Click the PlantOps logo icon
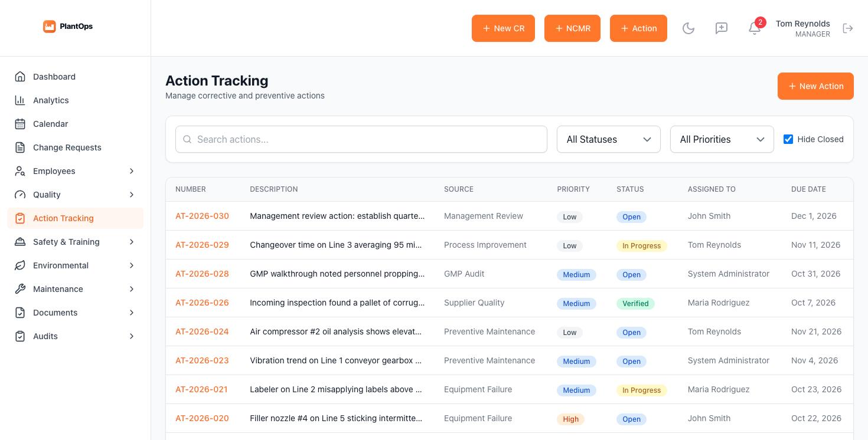The width and height of the screenshot is (868, 440). (50, 27)
